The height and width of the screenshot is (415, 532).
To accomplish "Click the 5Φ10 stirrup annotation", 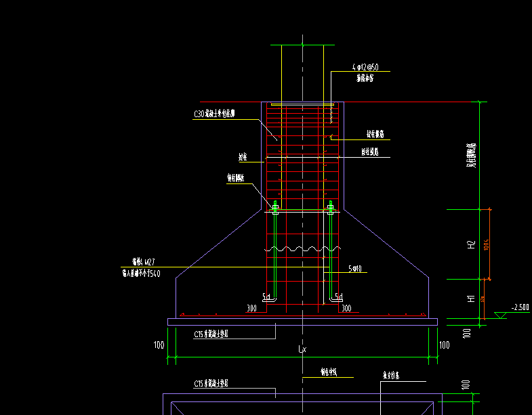I will [x=355, y=269].
